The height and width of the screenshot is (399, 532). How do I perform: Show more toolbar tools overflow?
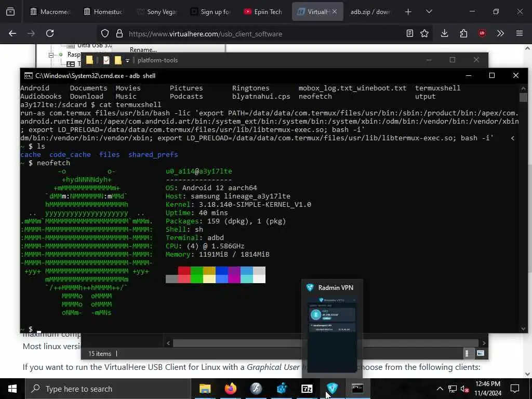500,33
